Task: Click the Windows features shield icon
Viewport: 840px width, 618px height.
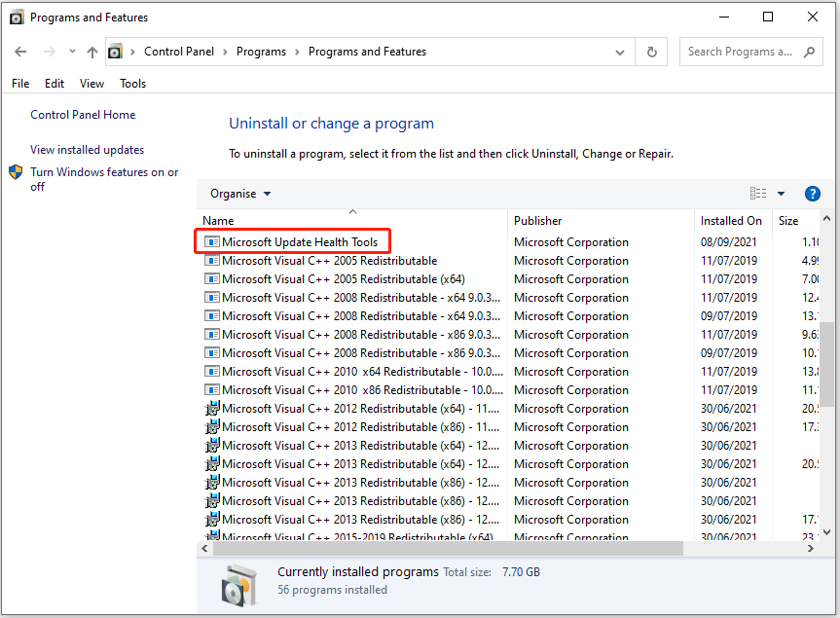Action: coord(17,172)
